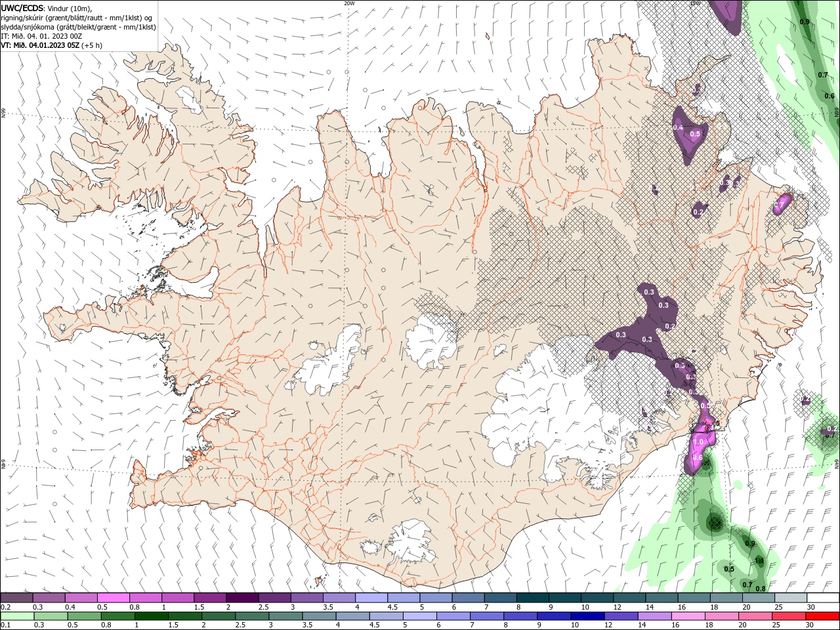Image resolution: width=840 pixels, height=630 pixels.
Task: Click the '0.7' rain value near the top right corner
Action: click(823, 75)
